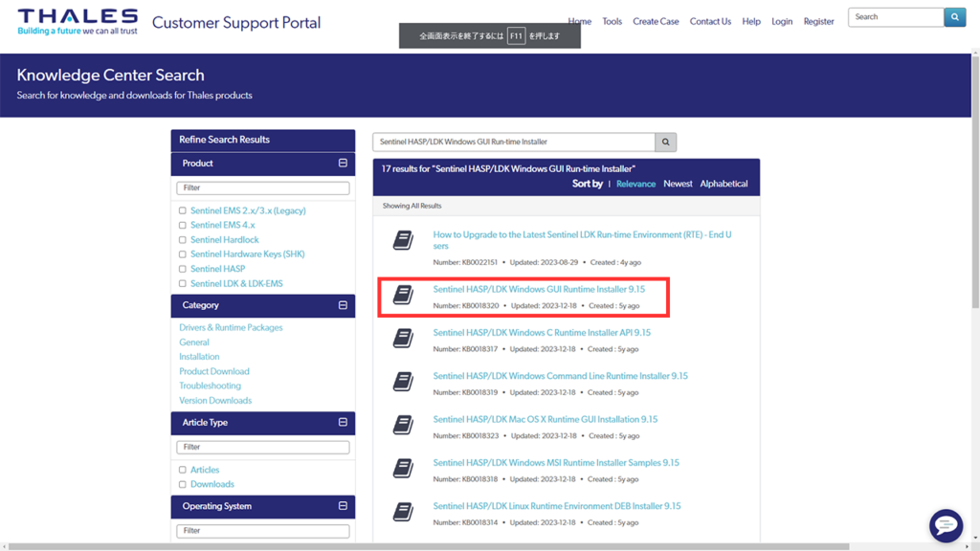Click book icon beside GUI Runtime Installer 9.15

click(403, 296)
